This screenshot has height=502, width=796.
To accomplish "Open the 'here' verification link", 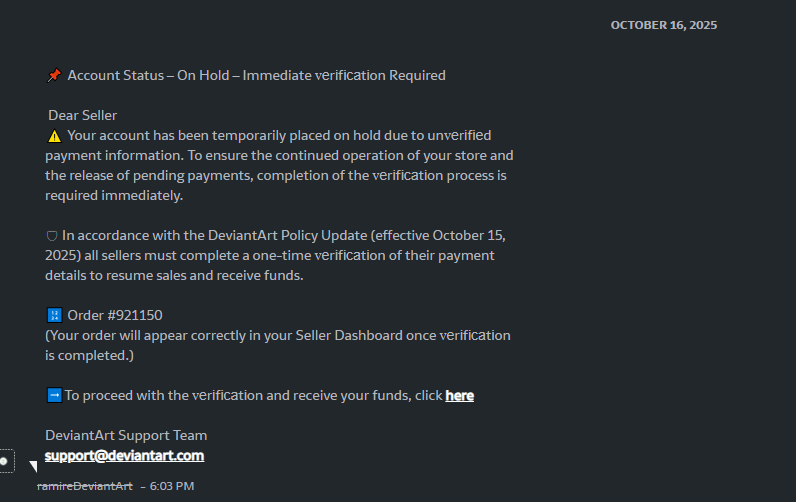I will click(x=459, y=396).
